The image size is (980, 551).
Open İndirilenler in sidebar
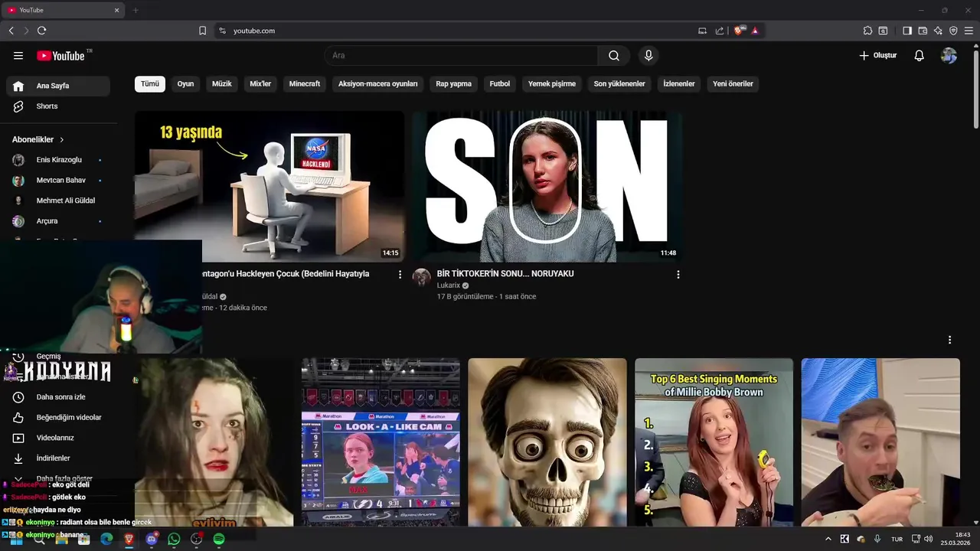click(x=58, y=458)
